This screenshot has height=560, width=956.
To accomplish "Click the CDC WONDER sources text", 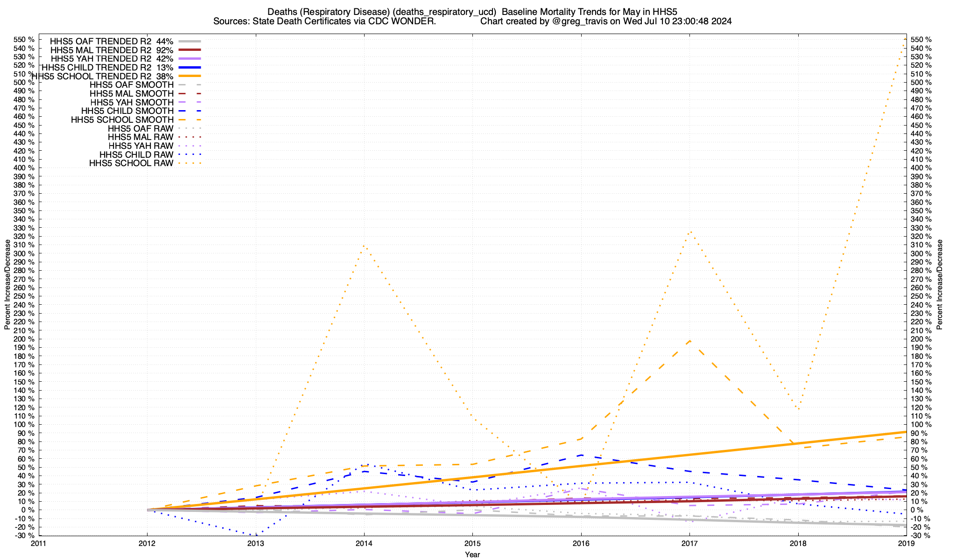I will [x=324, y=21].
